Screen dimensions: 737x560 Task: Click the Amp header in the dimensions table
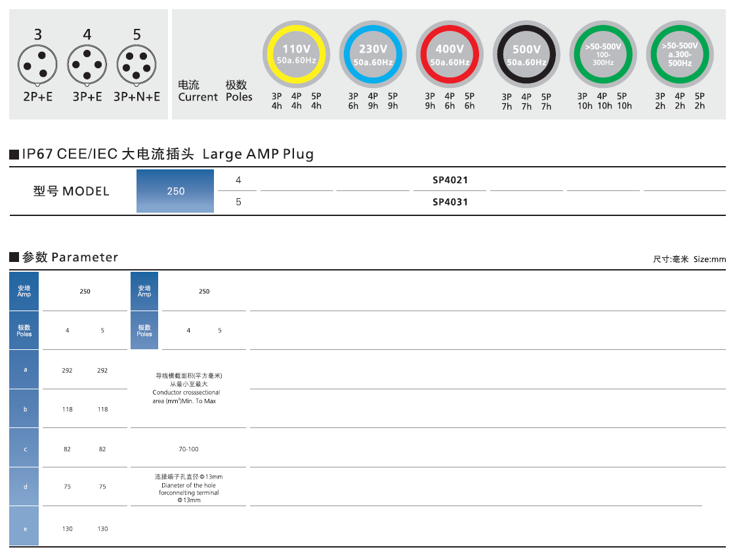pyautogui.click(x=24, y=291)
